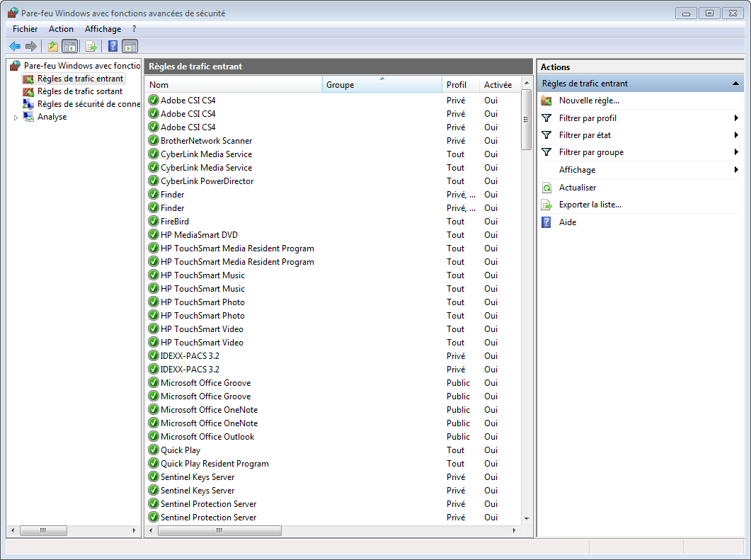Select Règles de trafic sortant in tree

tap(80, 91)
